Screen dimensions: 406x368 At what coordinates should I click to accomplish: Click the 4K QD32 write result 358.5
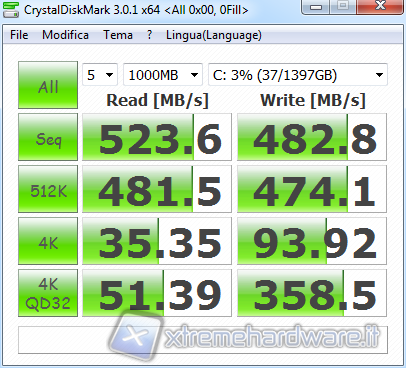click(312, 293)
